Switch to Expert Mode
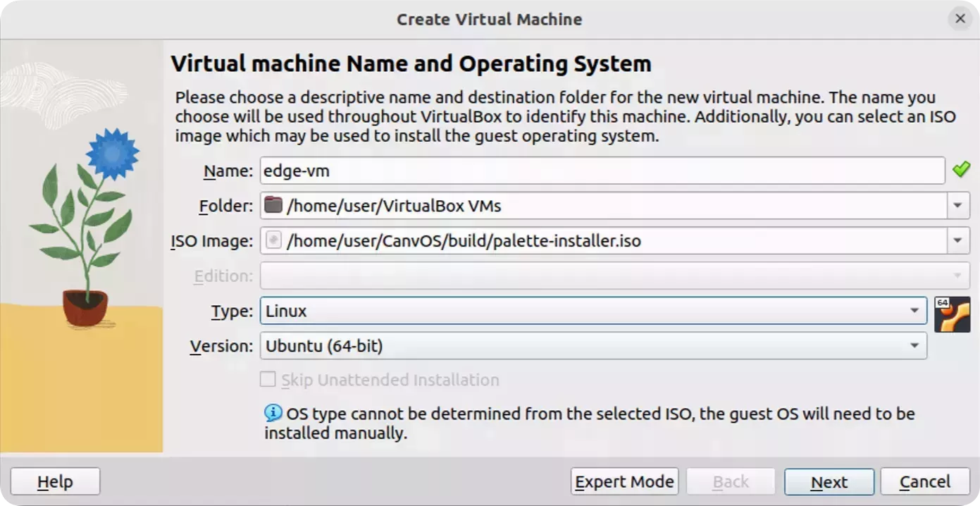The image size is (980, 506). coord(624,481)
